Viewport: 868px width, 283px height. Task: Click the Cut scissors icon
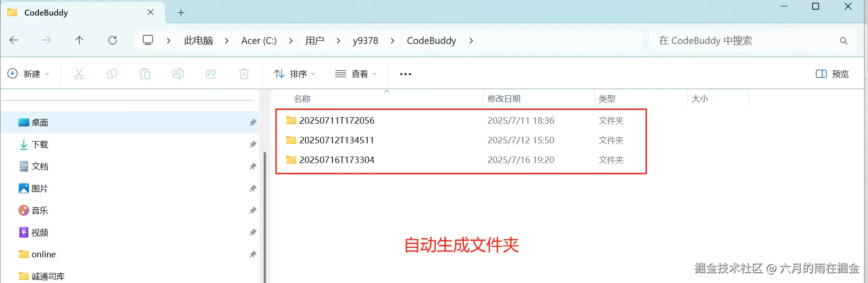pyautogui.click(x=79, y=74)
